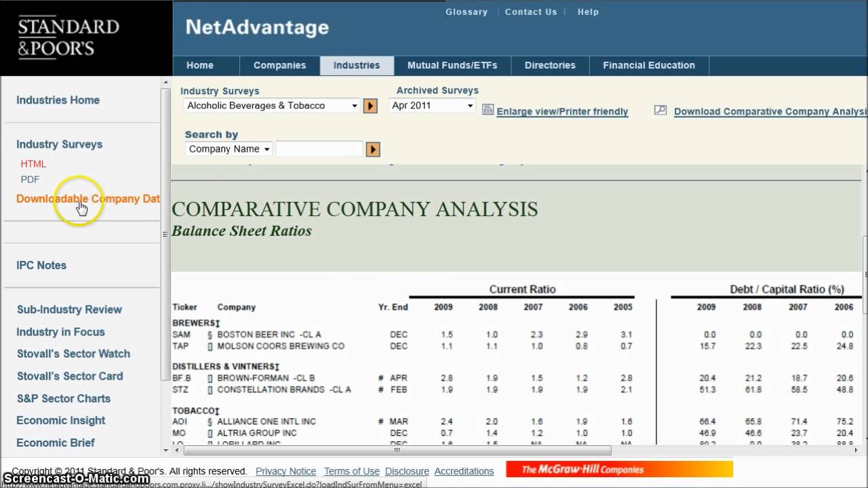Click the orange go arrow beside Industry Surveys dropdown
The width and height of the screenshot is (868, 488).
[x=370, y=106]
